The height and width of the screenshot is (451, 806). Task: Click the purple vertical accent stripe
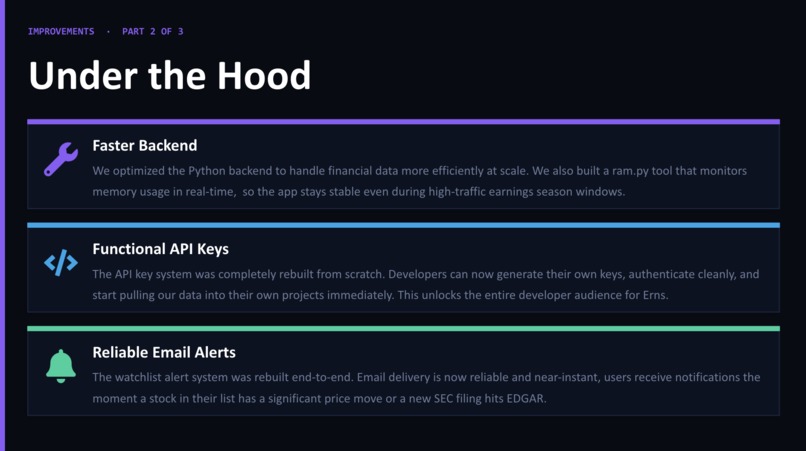tap(2, 225)
